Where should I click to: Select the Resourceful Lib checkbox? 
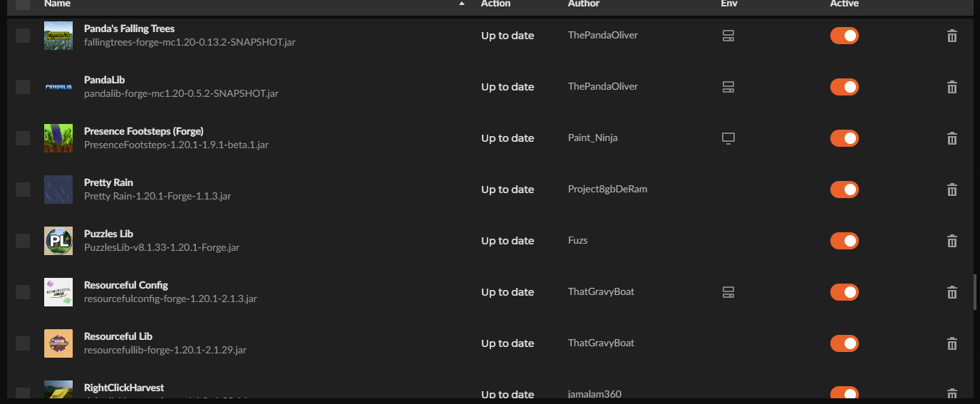(x=23, y=343)
